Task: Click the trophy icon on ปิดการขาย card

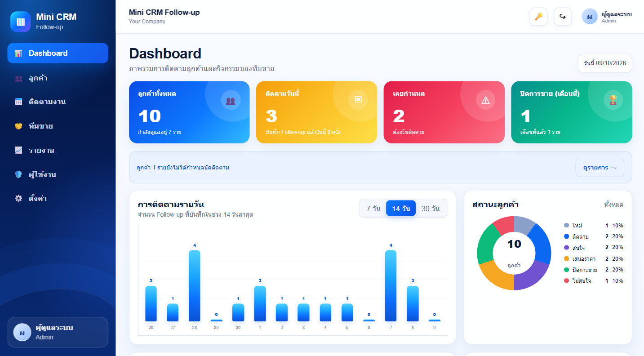Action: (613, 100)
